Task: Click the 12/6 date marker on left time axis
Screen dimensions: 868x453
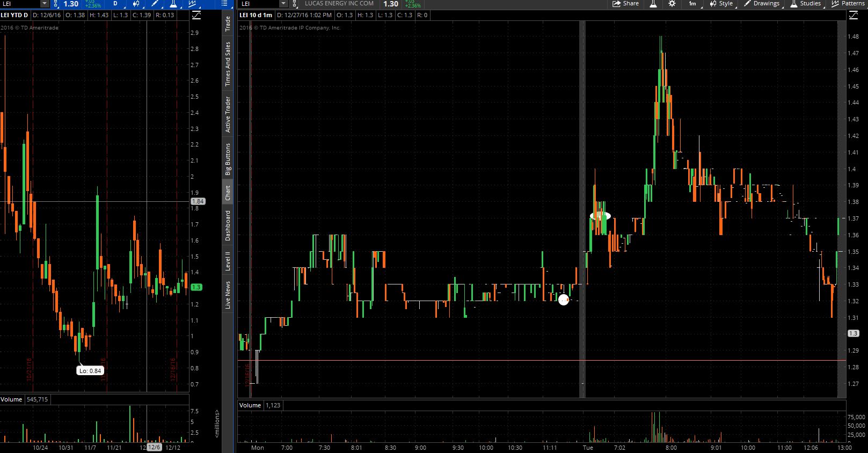Action: 154,447
